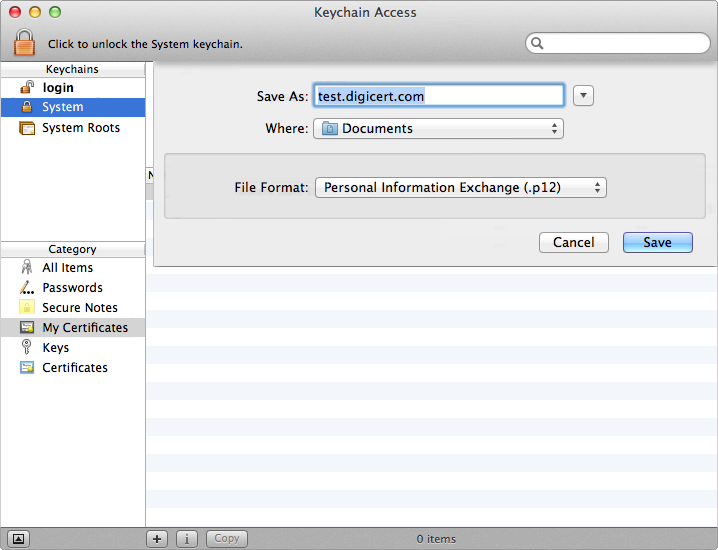The image size is (718, 550).
Task: Open the System Roots keychain
Action: 80,128
